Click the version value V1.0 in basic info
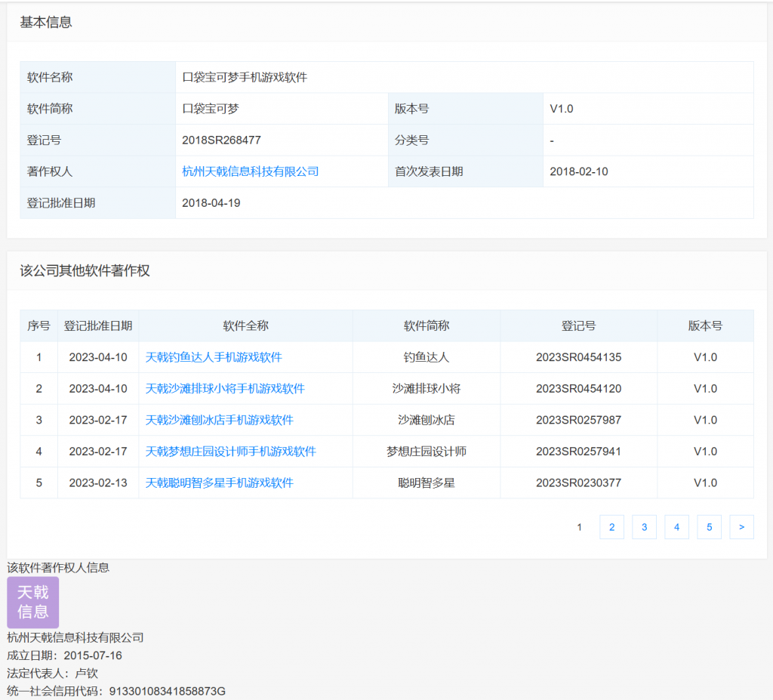773x700 pixels. [x=562, y=109]
